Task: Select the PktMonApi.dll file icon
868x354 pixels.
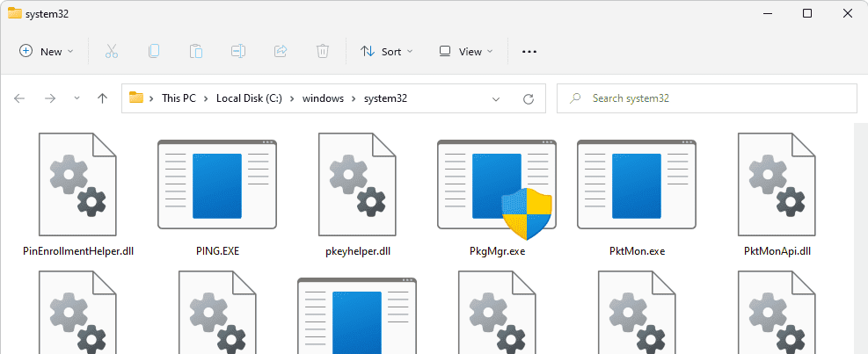Action: (x=777, y=184)
